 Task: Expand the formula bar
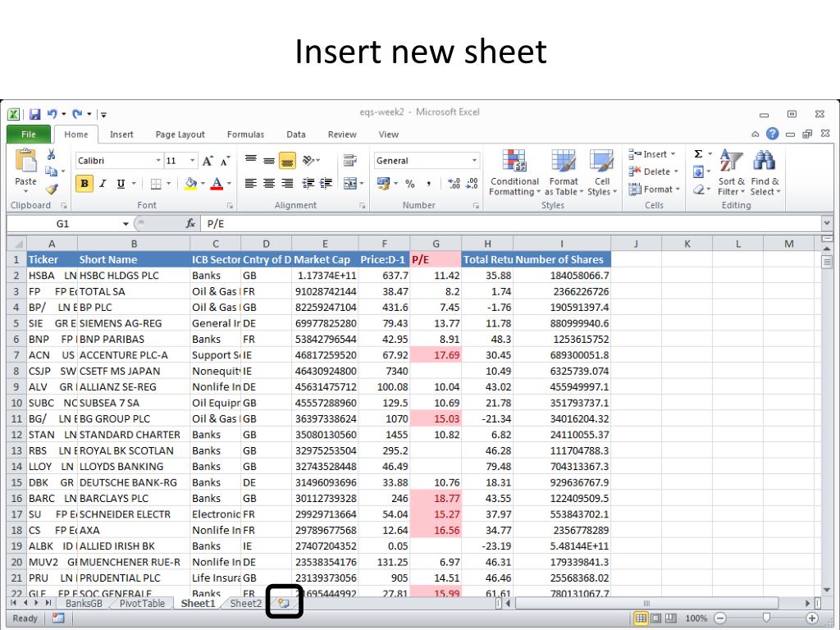click(x=827, y=223)
